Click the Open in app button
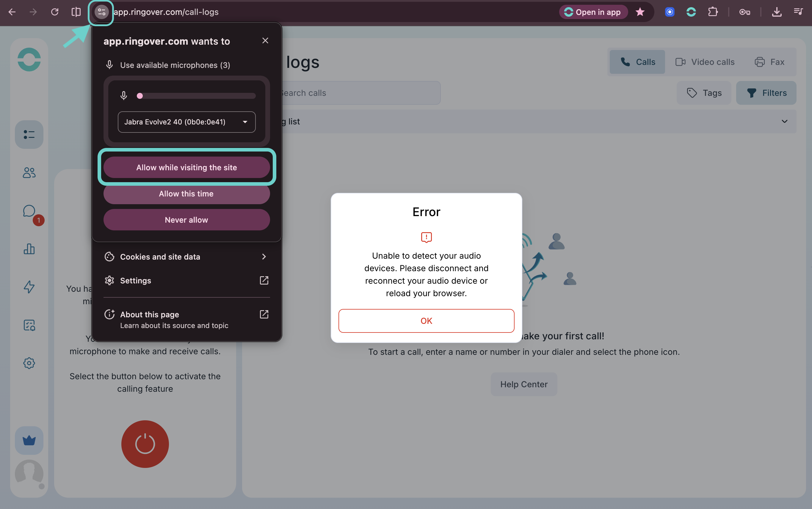 (x=593, y=12)
